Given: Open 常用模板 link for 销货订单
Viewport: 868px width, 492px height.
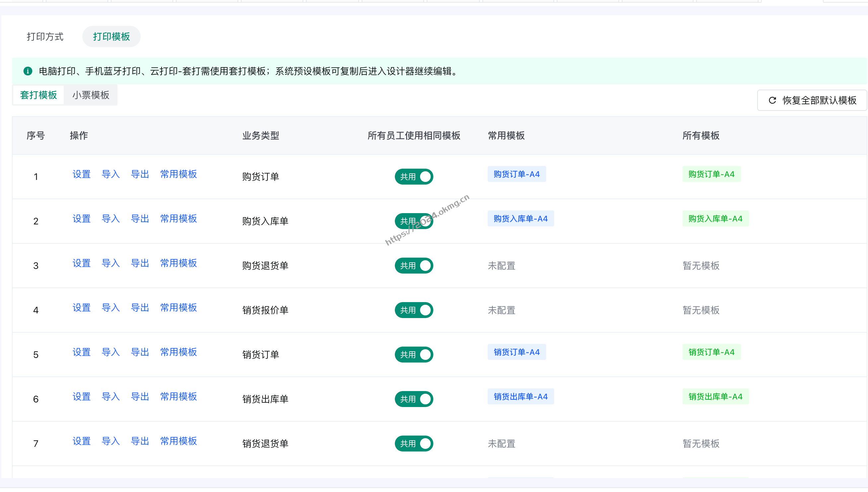Looking at the screenshot, I should coord(178,352).
